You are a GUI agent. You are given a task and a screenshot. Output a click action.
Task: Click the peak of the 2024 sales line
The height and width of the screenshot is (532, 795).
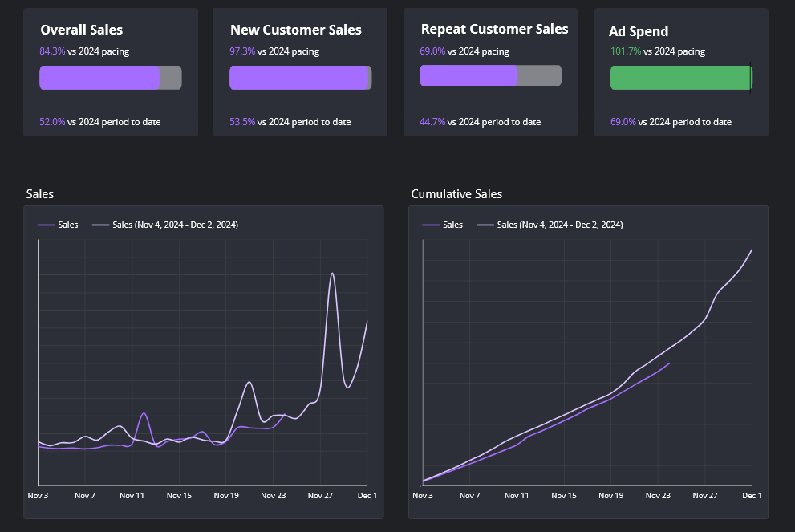(x=332, y=274)
